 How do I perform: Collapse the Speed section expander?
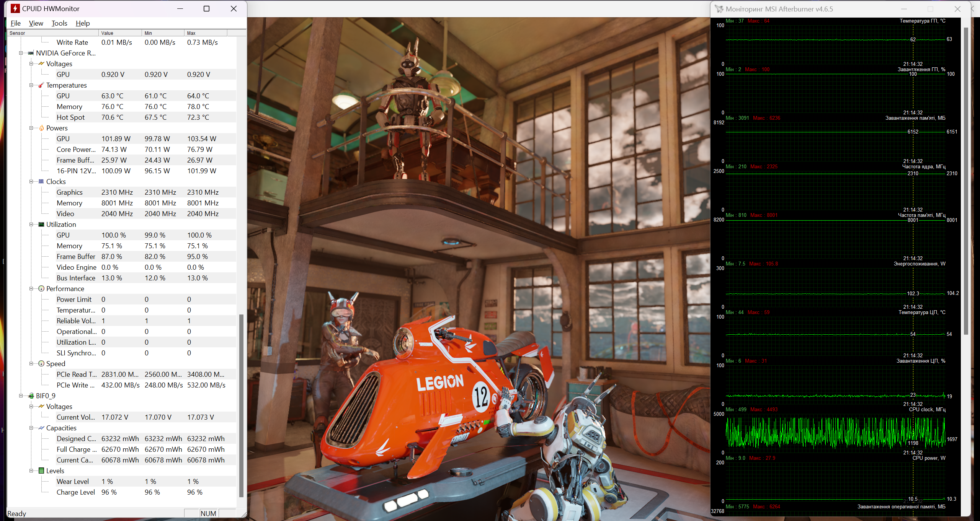pyautogui.click(x=31, y=364)
